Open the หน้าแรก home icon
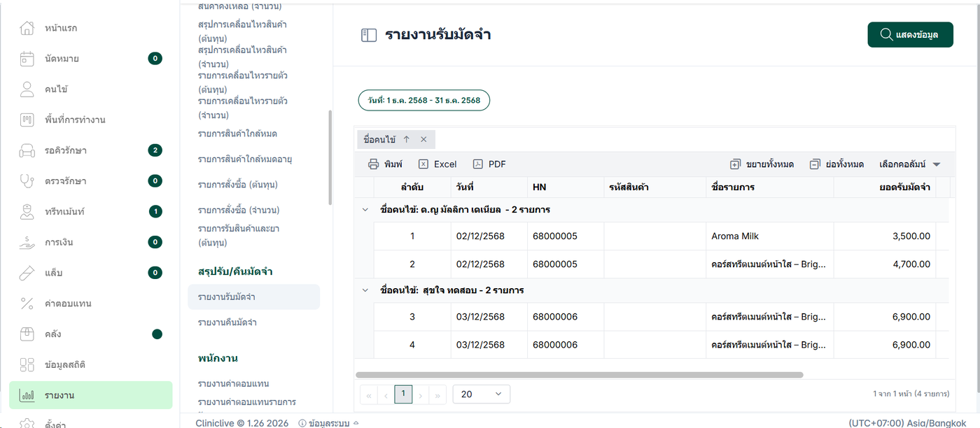Viewport: 980px width, 428px height. pyautogui.click(x=27, y=28)
